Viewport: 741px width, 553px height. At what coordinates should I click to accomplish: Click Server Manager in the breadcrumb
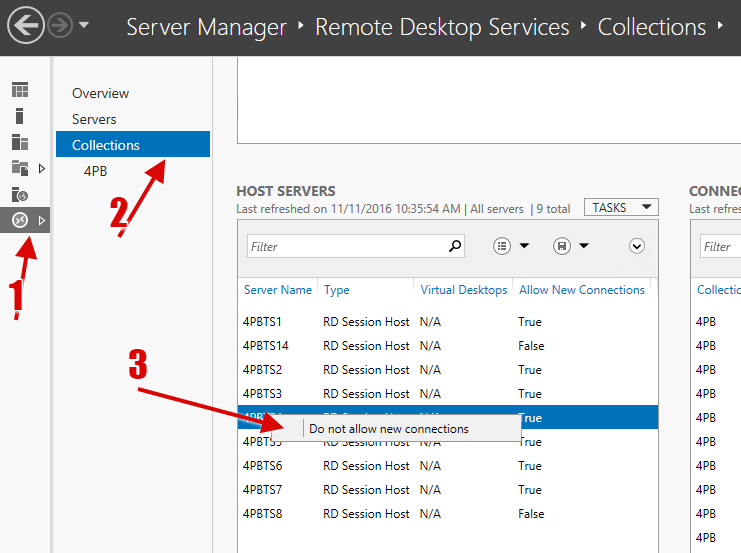(x=206, y=27)
